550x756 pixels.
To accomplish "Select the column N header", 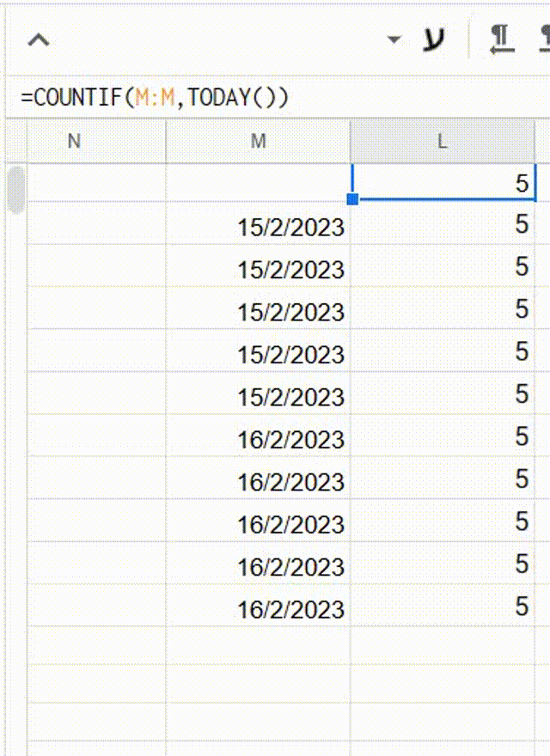I will [74, 142].
